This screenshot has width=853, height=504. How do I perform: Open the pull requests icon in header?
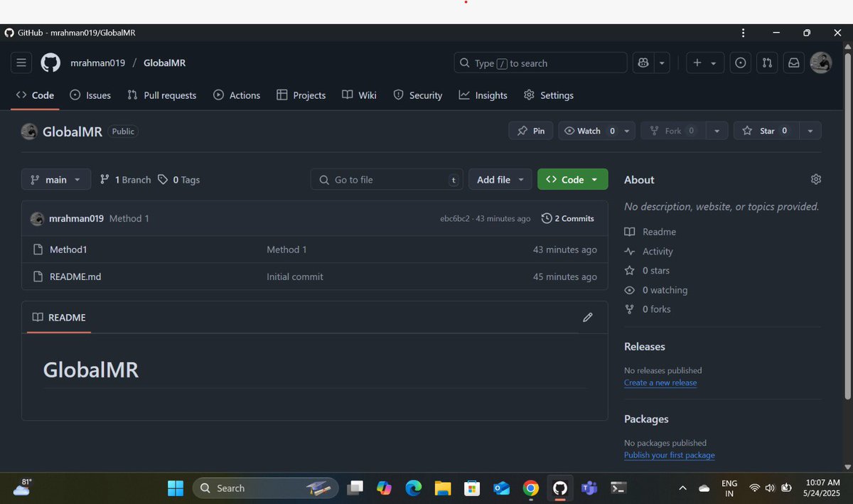767,63
